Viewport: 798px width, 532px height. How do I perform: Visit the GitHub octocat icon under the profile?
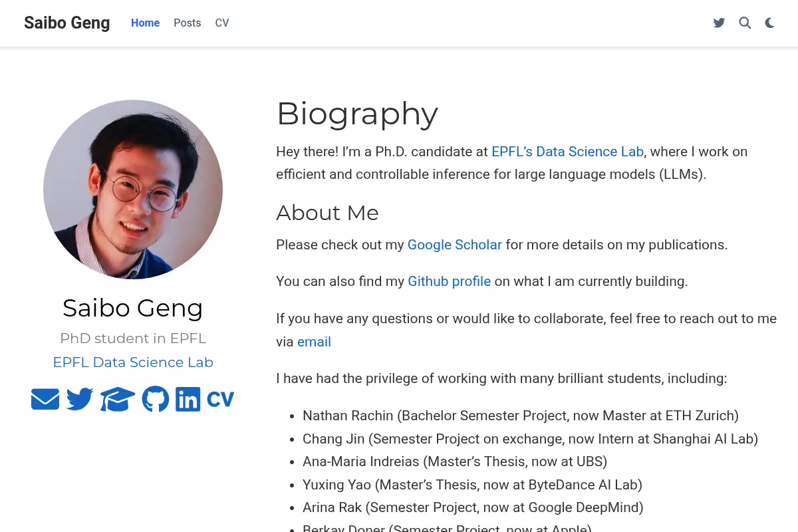point(156,399)
